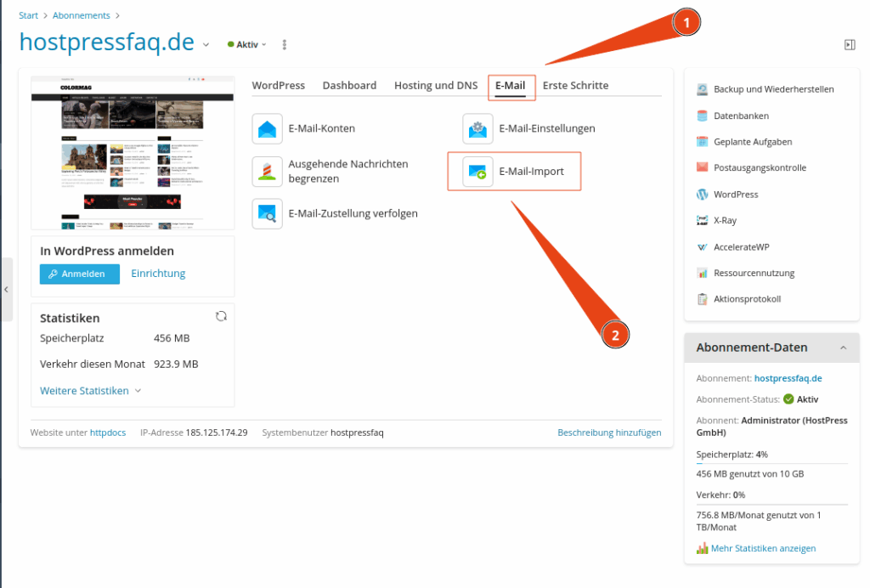Open E-Mail-Konten label
This screenshot has width=870, height=588.
tap(322, 128)
